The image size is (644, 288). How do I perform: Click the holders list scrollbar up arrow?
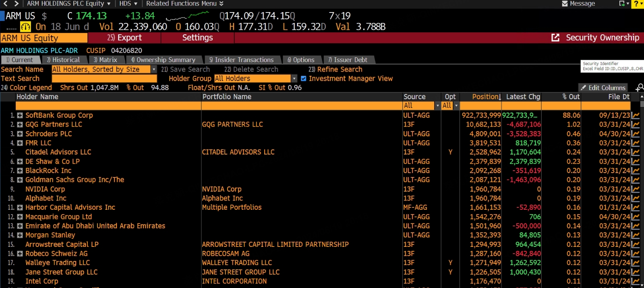pyautogui.click(x=642, y=97)
